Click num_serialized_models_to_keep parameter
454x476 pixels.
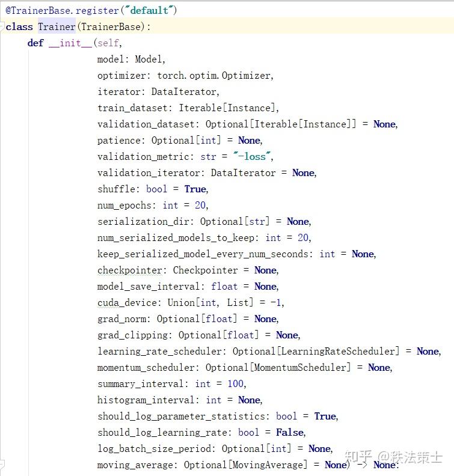pos(176,238)
